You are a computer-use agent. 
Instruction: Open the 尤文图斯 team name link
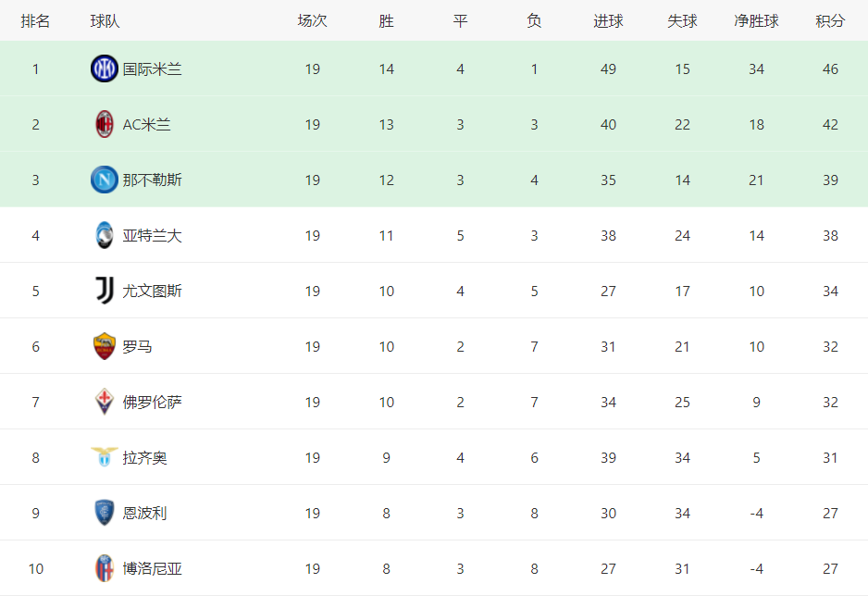click(x=153, y=292)
